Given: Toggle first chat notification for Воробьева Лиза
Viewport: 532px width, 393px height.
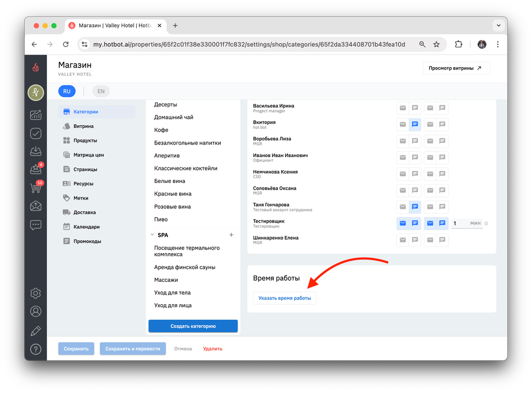Looking at the screenshot, I should tap(415, 141).
